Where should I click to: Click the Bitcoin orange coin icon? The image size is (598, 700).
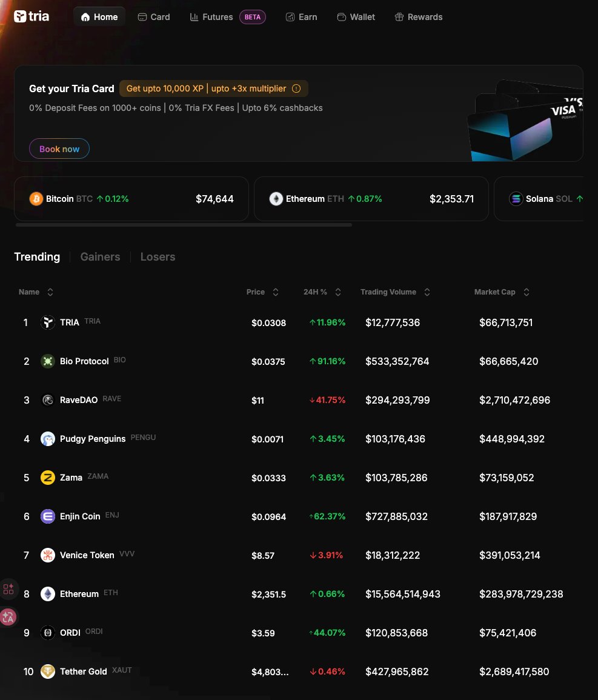36,199
